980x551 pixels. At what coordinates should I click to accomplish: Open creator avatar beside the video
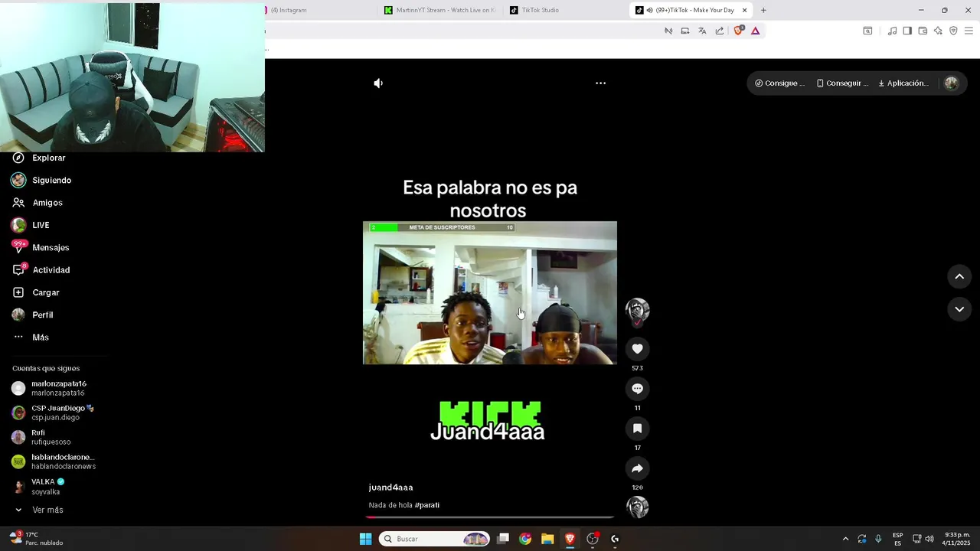coord(637,310)
